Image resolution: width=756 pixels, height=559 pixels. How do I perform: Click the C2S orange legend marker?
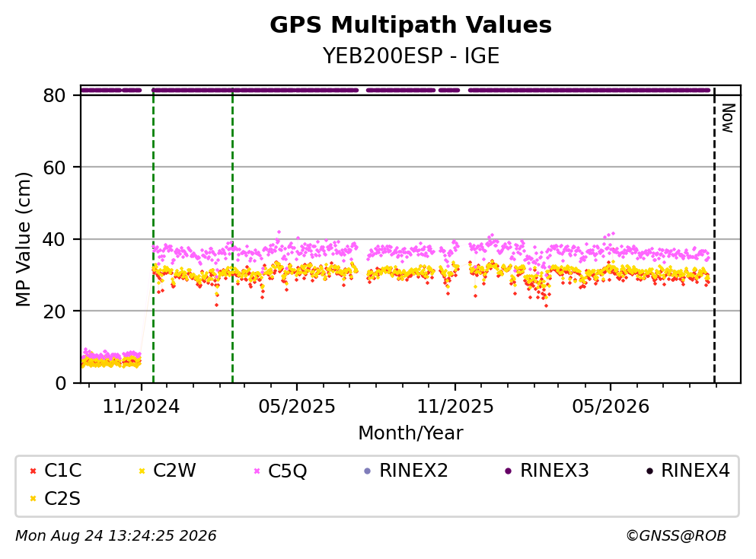pyautogui.click(x=33, y=499)
